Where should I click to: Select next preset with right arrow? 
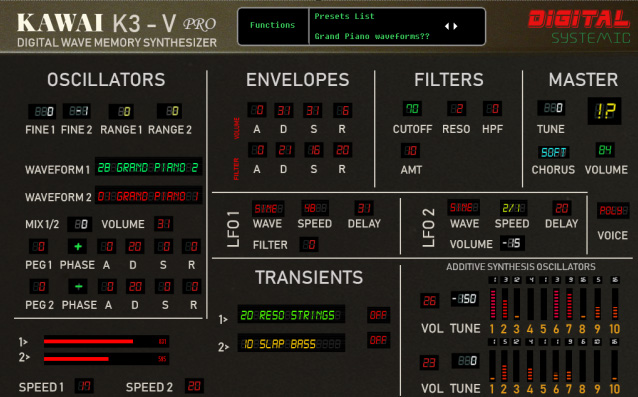coord(455,26)
